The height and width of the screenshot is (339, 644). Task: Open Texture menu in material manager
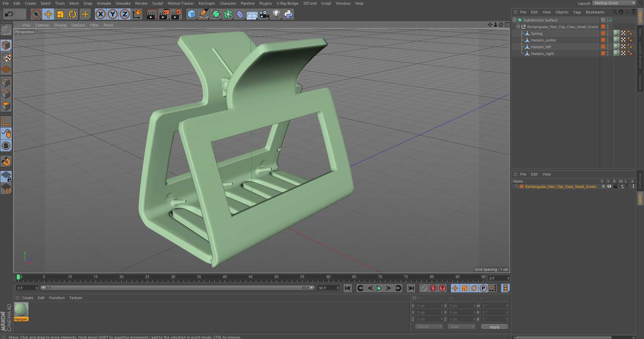tap(75, 298)
